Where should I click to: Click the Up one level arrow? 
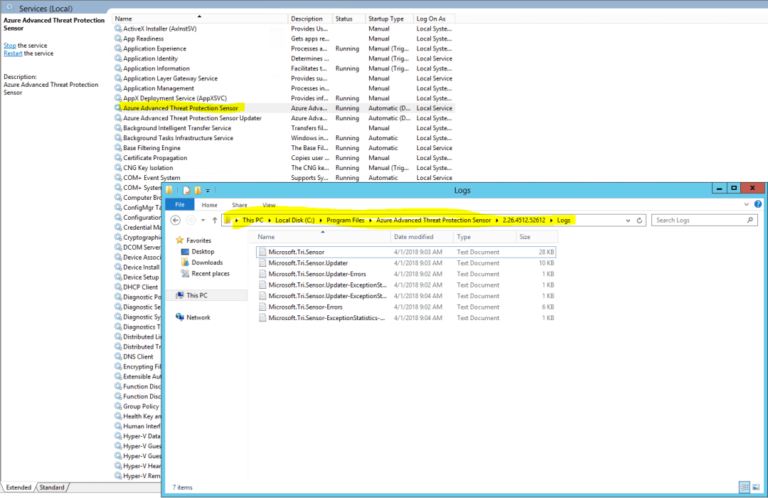point(214,219)
